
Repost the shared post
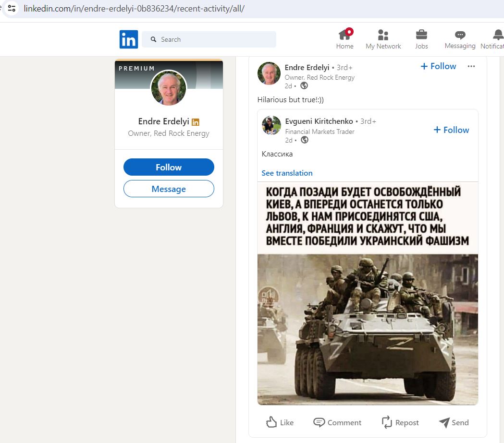coord(400,422)
